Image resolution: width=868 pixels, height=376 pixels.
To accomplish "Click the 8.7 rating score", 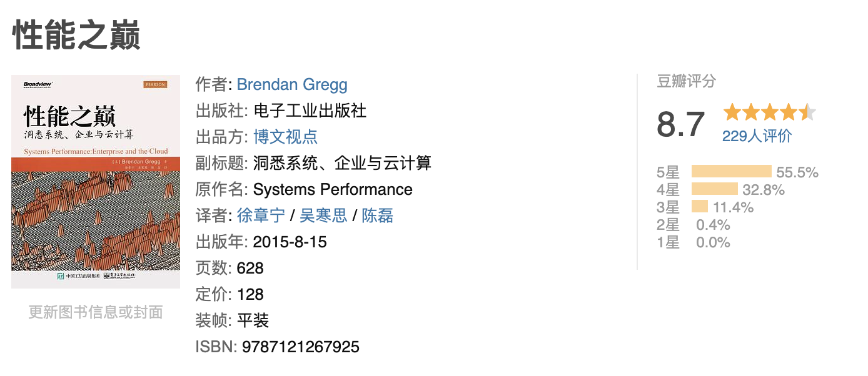I will point(681,124).
